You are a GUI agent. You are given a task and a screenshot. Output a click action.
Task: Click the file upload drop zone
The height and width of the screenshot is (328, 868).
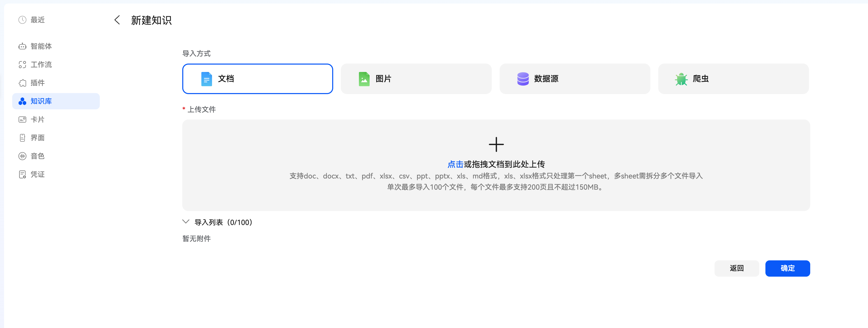pos(496,165)
